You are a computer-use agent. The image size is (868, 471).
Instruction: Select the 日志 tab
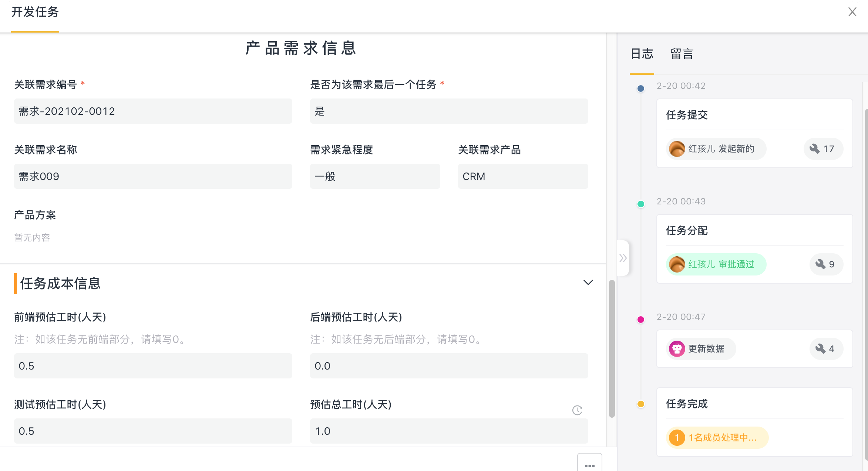(642, 54)
